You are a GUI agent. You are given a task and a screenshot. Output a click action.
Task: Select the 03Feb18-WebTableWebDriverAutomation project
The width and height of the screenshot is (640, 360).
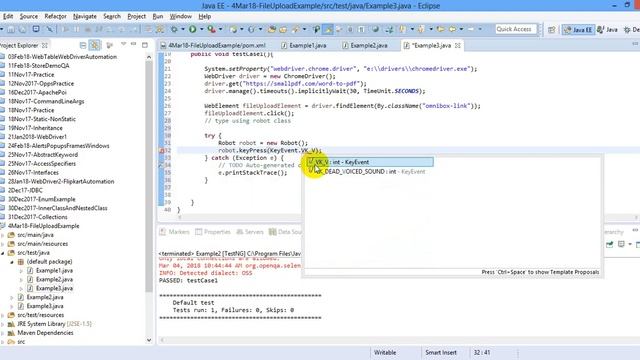[62, 57]
